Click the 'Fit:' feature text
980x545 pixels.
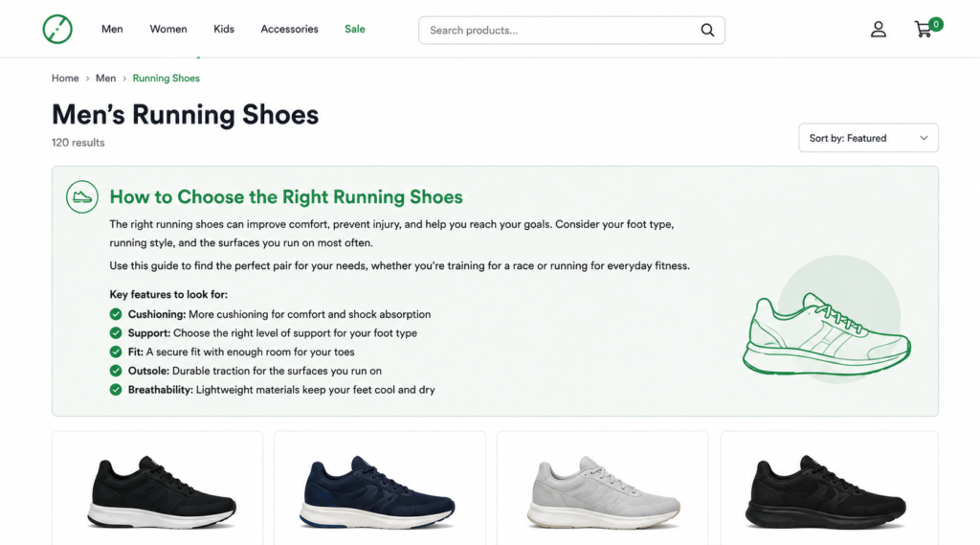point(136,352)
